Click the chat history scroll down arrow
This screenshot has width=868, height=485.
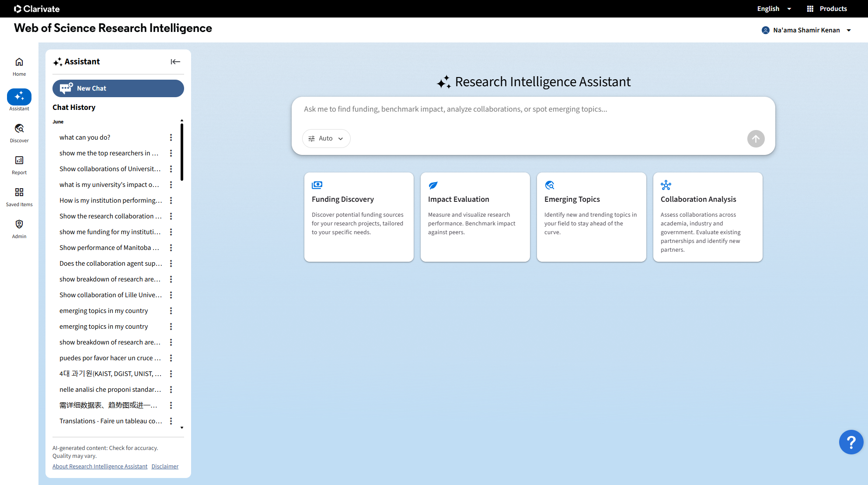[182, 428]
